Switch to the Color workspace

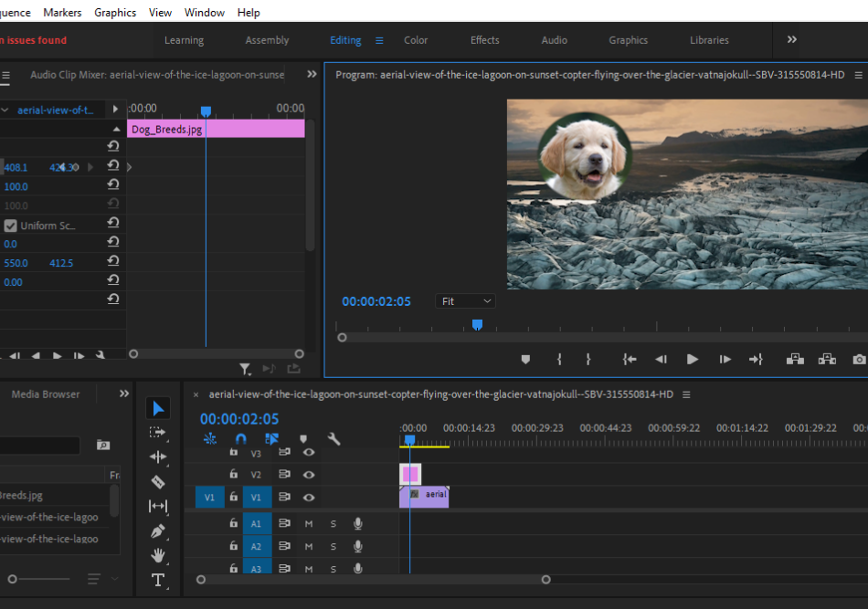pyautogui.click(x=416, y=40)
